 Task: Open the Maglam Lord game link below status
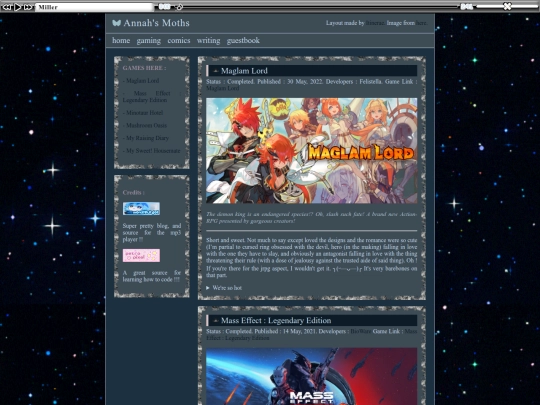pos(222,89)
